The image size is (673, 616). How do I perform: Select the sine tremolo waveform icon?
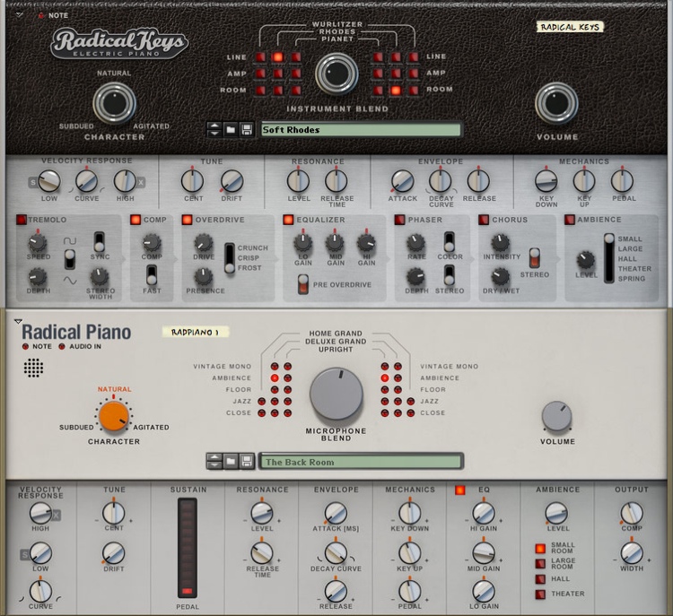(70, 281)
